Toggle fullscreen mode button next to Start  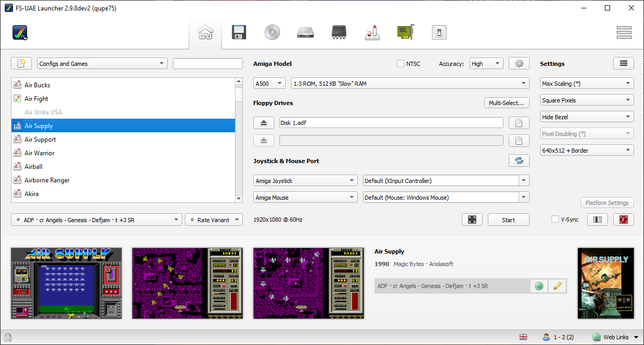472,220
